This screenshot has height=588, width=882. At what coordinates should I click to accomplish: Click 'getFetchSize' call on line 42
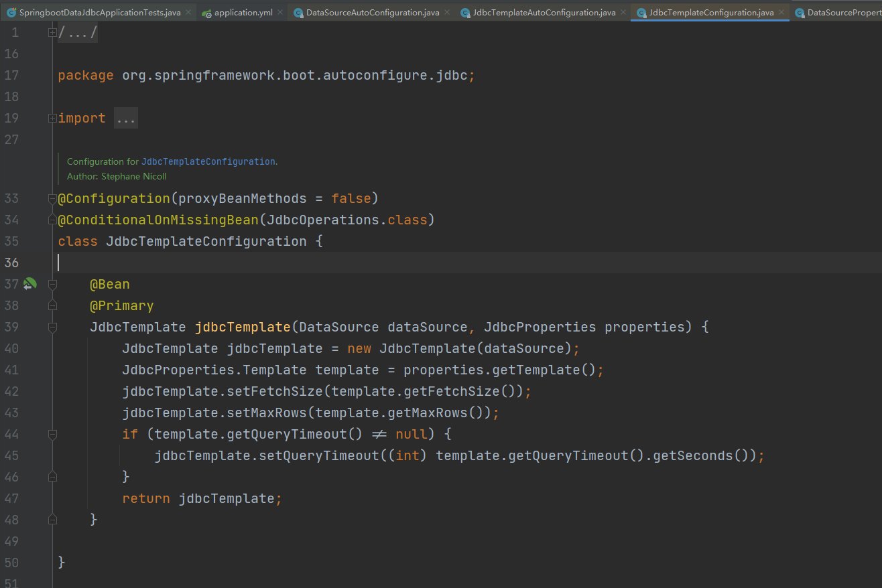click(x=452, y=391)
